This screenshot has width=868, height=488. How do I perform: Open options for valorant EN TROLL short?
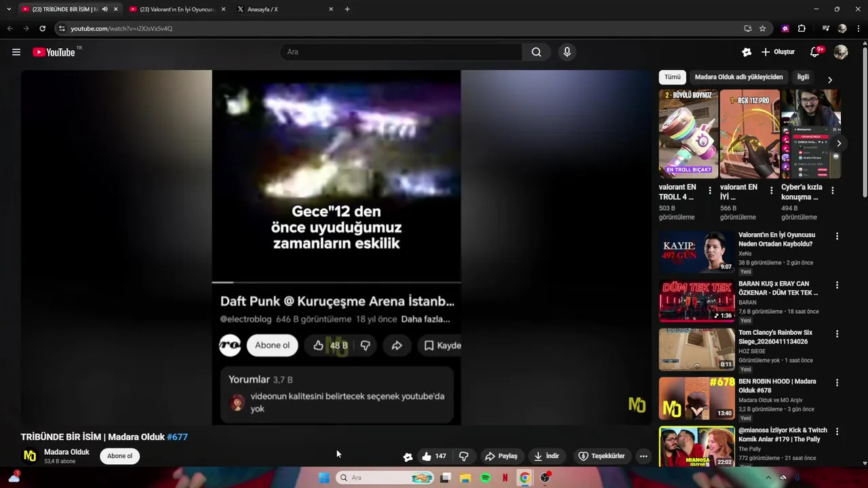pyautogui.click(x=710, y=191)
